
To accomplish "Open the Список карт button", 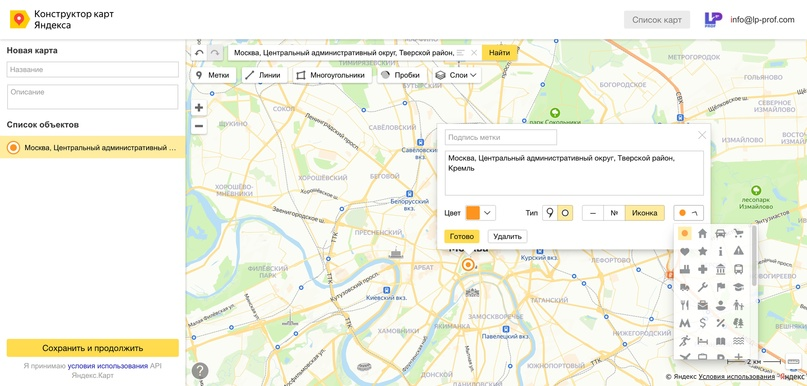I will tap(657, 20).
